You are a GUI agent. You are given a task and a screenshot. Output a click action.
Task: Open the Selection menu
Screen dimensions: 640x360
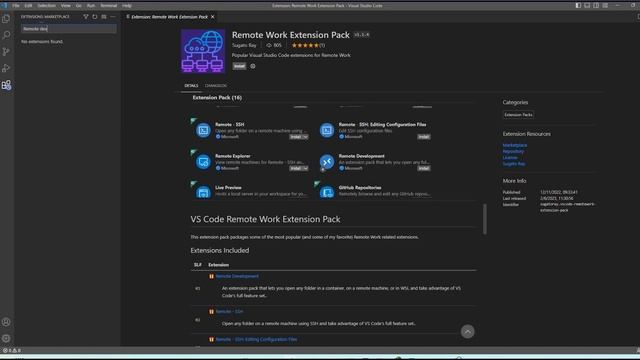point(47,6)
